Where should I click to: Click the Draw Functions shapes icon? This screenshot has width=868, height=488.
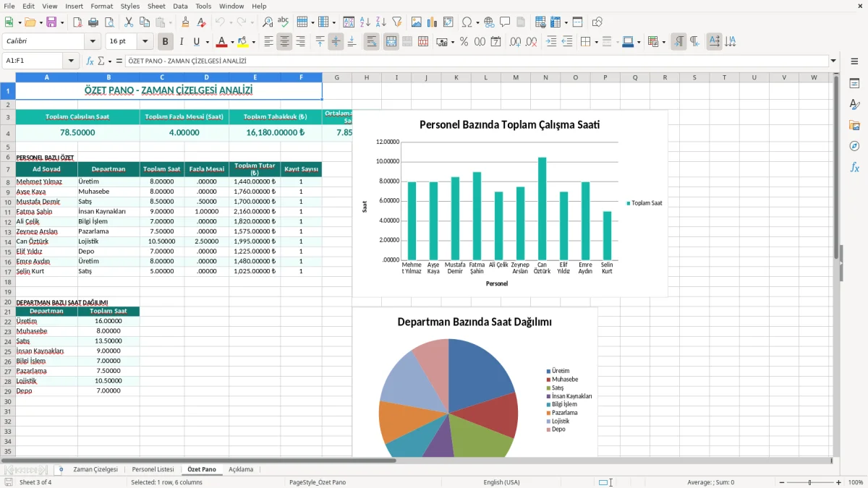click(x=597, y=22)
